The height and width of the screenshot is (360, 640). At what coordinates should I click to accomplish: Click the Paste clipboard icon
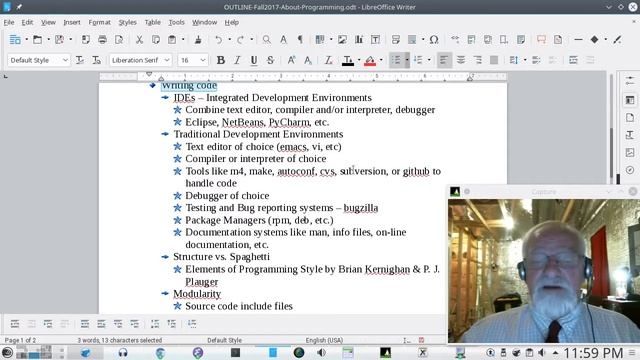(x=172, y=40)
